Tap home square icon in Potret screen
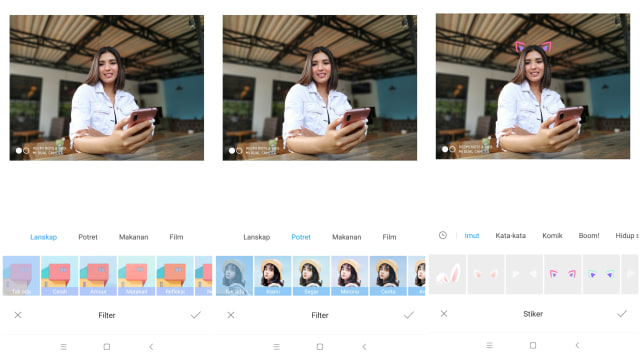 point(320,347)
